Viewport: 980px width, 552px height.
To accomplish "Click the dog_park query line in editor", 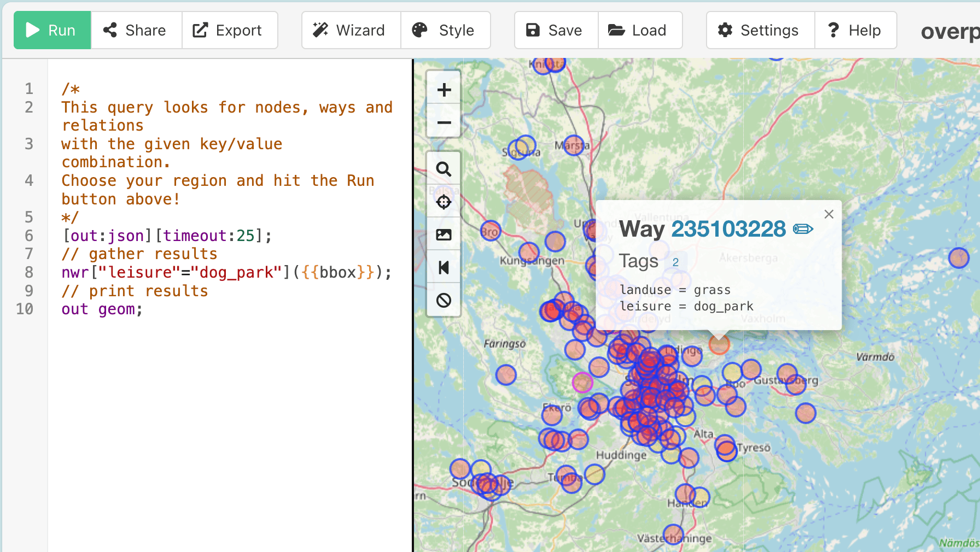I will point(226,272).
